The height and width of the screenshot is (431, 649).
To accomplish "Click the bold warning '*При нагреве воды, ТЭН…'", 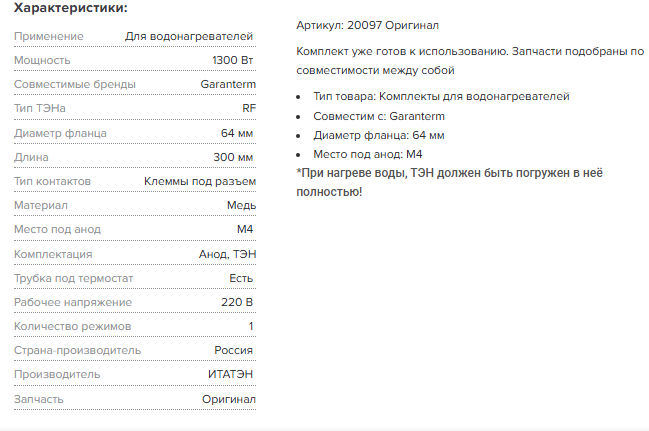I will [449, 183].
